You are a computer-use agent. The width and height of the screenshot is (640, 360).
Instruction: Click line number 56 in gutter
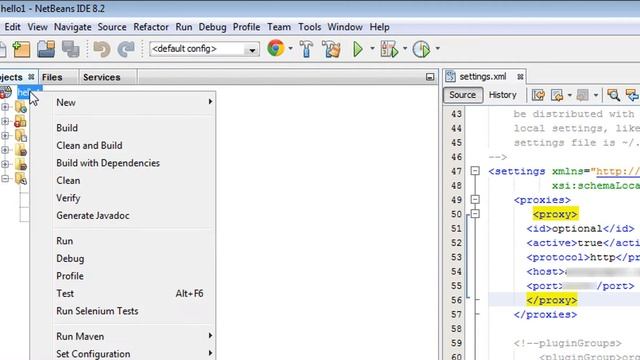click(456, 300)
